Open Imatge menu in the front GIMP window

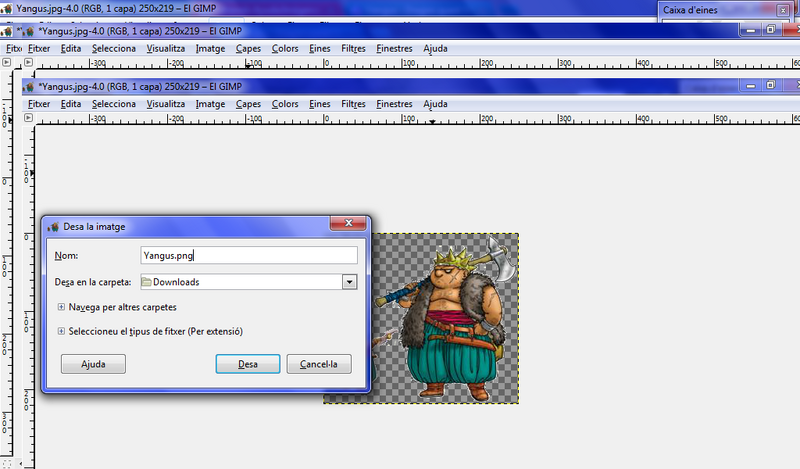click(210, 104)
